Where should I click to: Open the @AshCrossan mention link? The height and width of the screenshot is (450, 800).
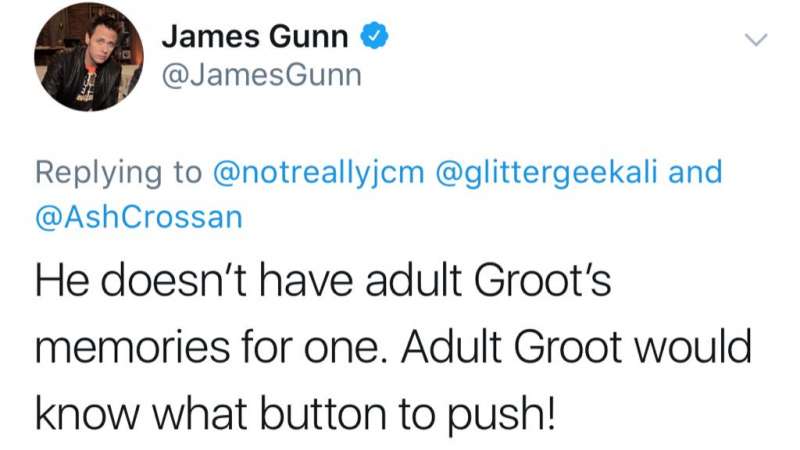pos(139,216)
